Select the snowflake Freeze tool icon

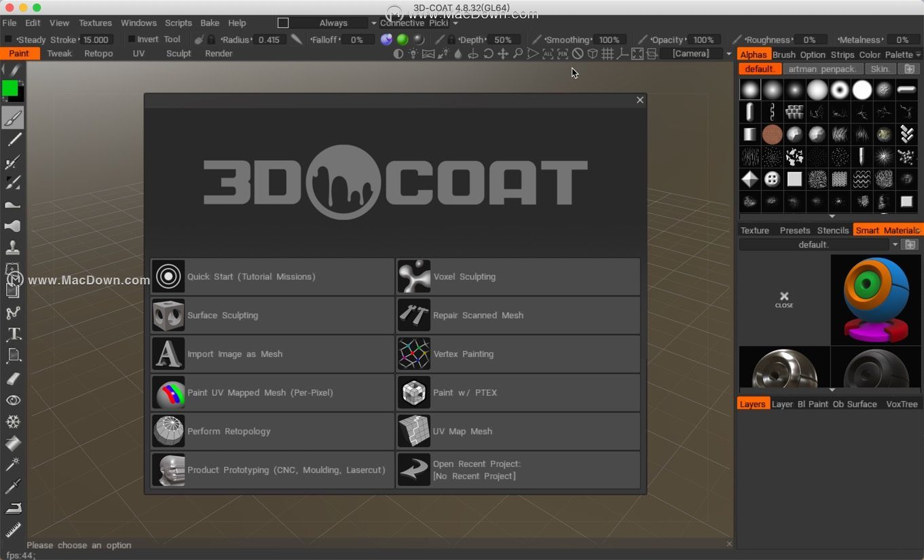(x=13, y=422)
